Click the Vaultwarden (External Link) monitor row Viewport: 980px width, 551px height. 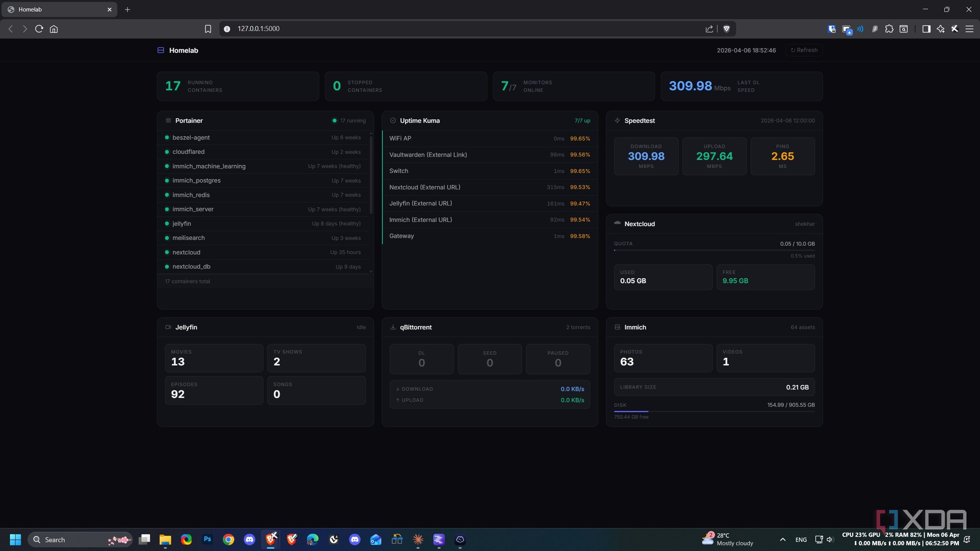point(490,155)
